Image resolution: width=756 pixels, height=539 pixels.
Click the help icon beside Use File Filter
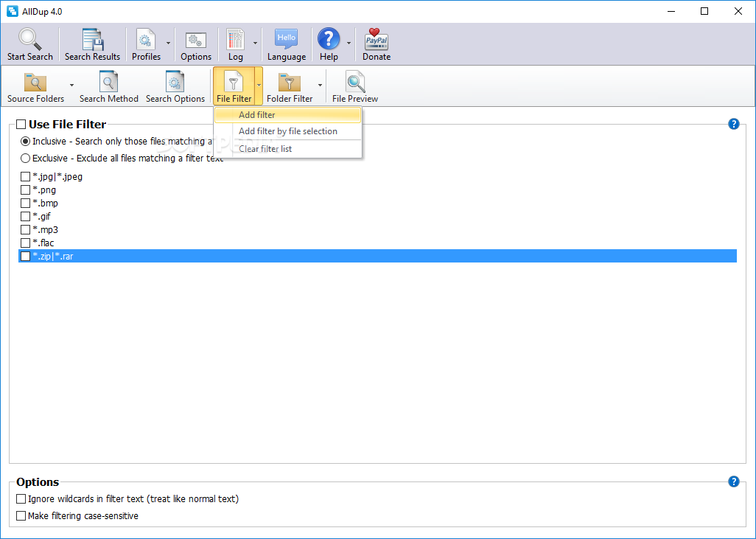click(734, 124)
